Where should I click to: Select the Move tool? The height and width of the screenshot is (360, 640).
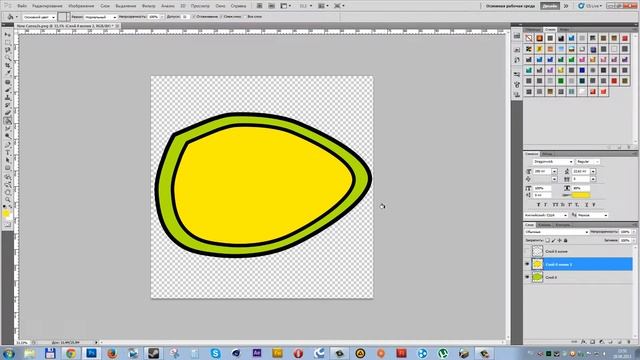pos(8,34)
